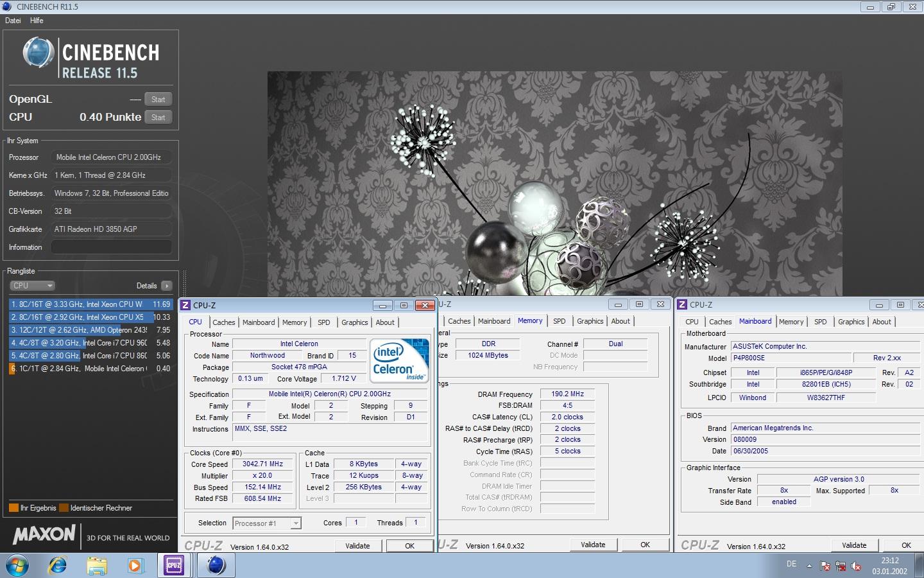Click OK in middle CPU-Z window

[x=645, y=545]
